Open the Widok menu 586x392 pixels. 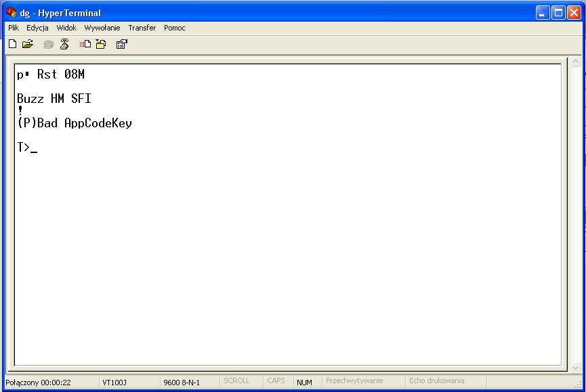(x=66, y=28)
